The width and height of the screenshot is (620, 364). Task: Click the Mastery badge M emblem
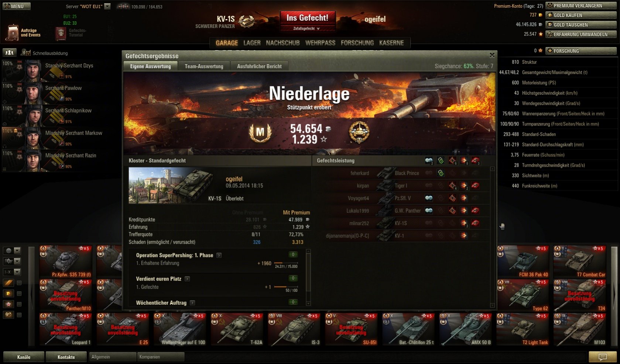click(x=260, y=133)
